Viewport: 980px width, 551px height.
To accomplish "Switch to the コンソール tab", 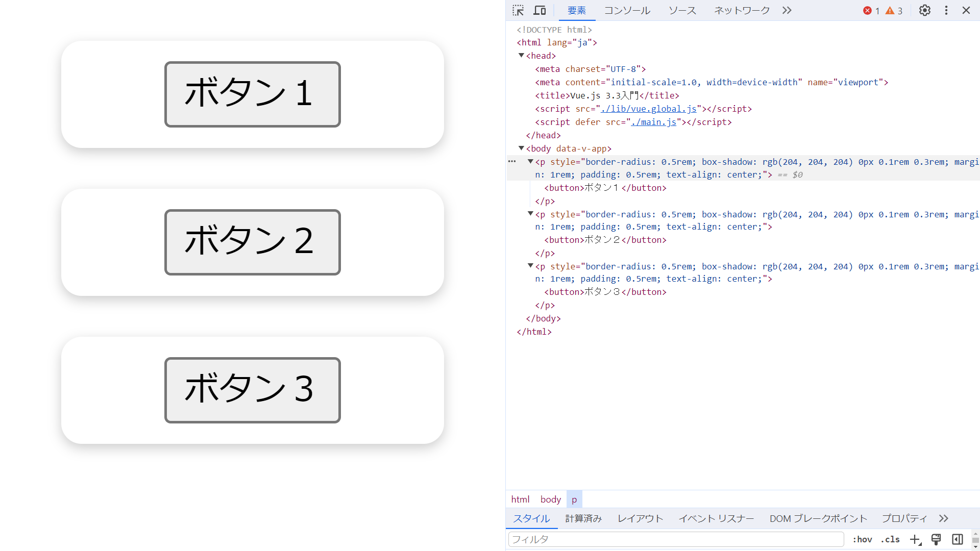I will (627, 10).
